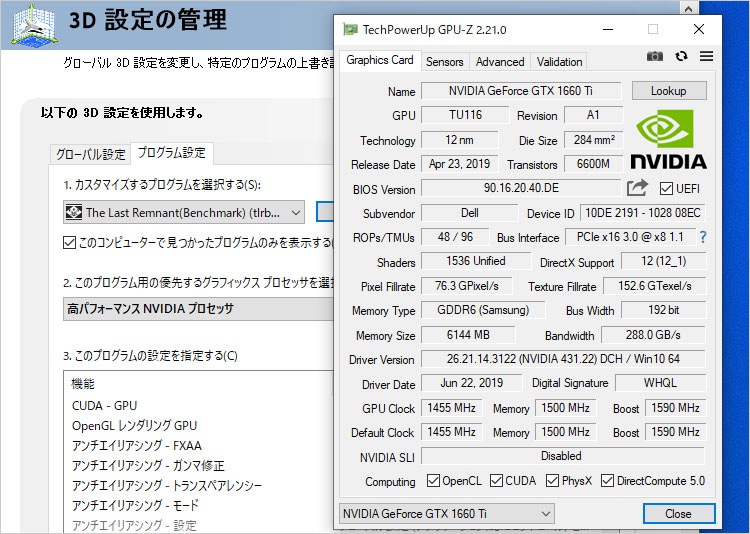750x534 pixels.
Task: Click the NVIDIA logo in GPU-Z
Action: (668, 139)
